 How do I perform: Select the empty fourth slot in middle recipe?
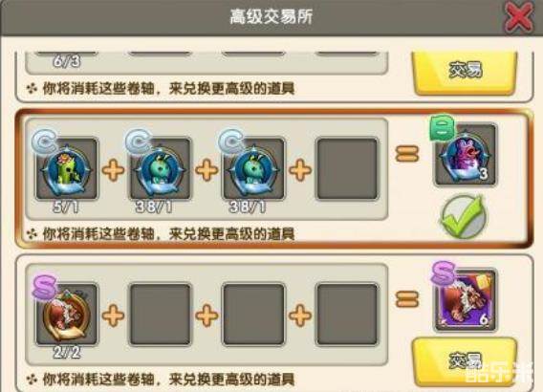(347, 168)
